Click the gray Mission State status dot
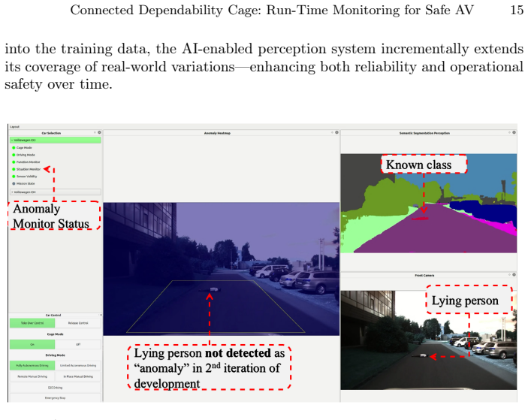Viewport: 528px width, 420px height. (14, 183)
